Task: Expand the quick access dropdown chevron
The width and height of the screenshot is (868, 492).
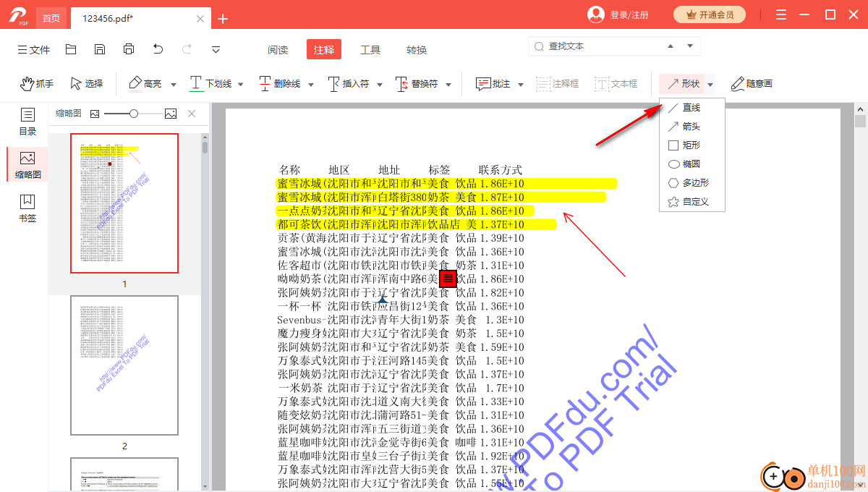Action: 216,49
